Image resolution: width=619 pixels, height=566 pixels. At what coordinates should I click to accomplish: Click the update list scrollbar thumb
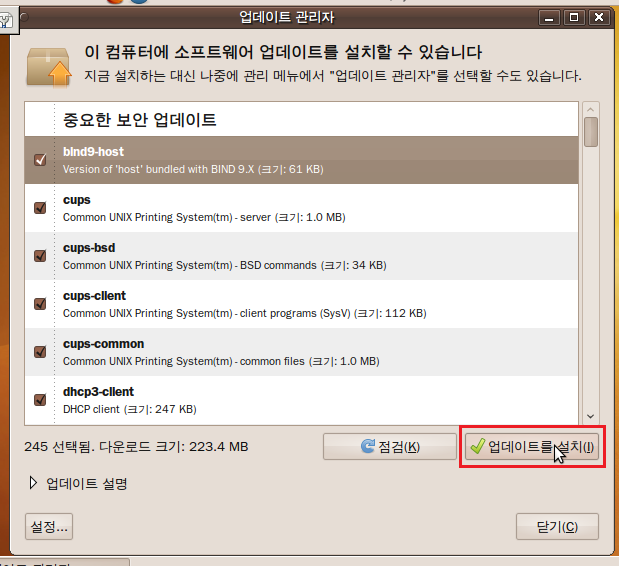591,132
